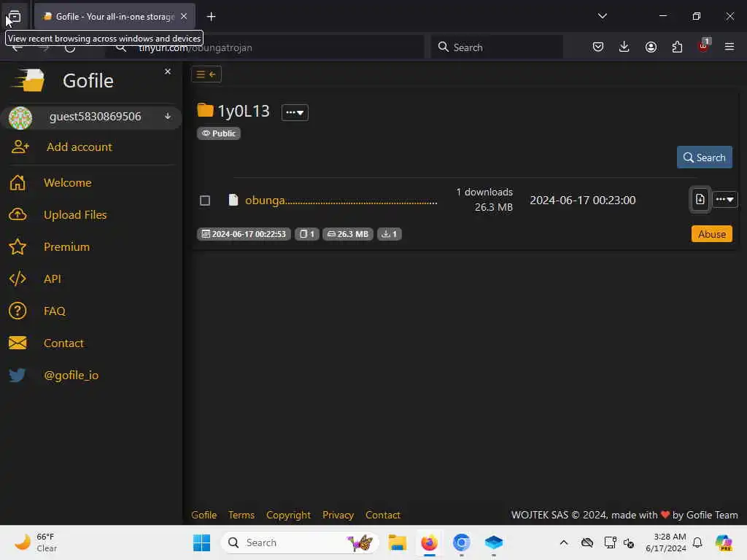Open Firefox View recent browsing icon
Viewport: 747px width, 560px height.
click(x=15, y=17)
